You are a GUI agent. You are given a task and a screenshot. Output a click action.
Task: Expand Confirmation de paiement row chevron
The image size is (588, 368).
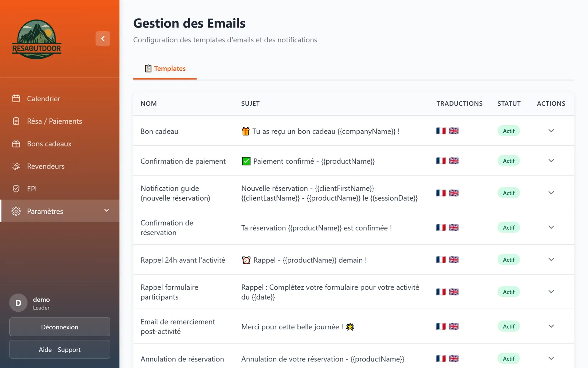(x=551, y=160)
